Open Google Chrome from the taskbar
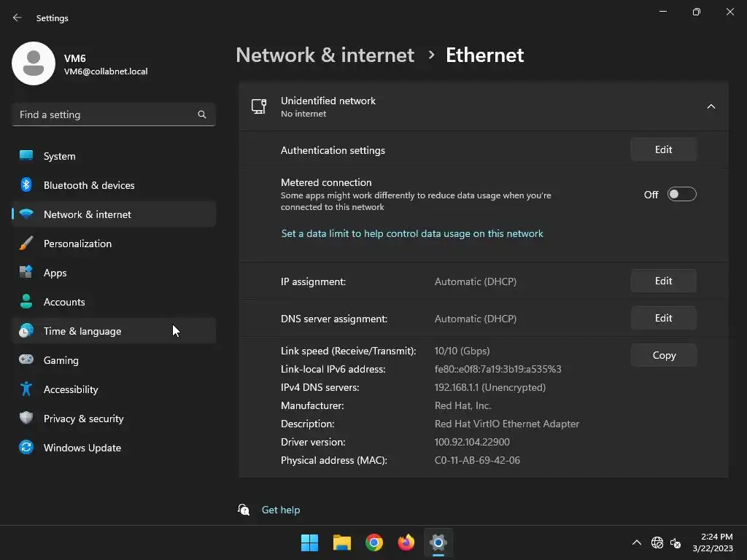 pyautogui.click(x=374, y=542)
